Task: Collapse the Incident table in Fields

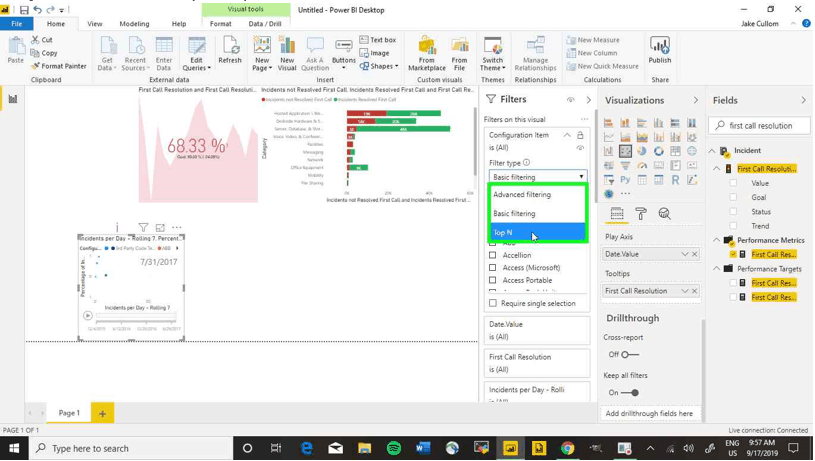Action: pos(712,151)
